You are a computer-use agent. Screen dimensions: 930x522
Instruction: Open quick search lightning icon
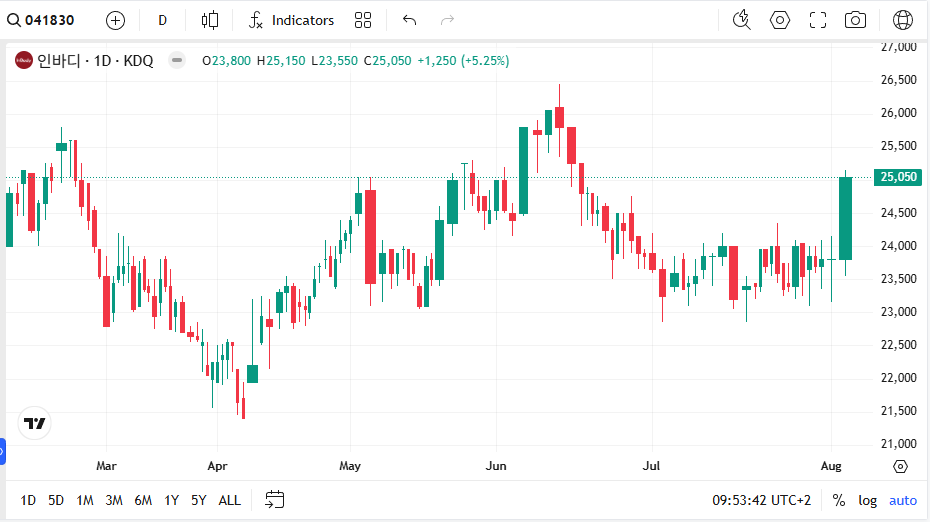741,20
